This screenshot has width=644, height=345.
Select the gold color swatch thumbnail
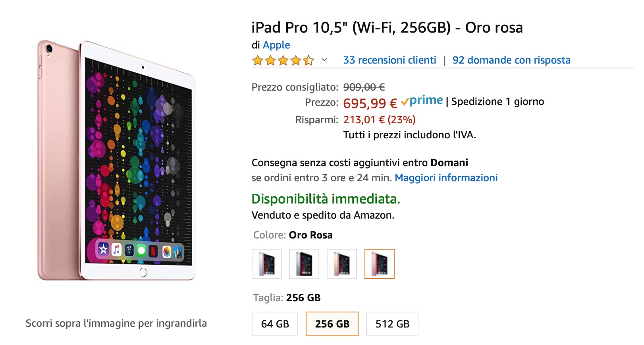pyautogui.click(x=341, y=264)
